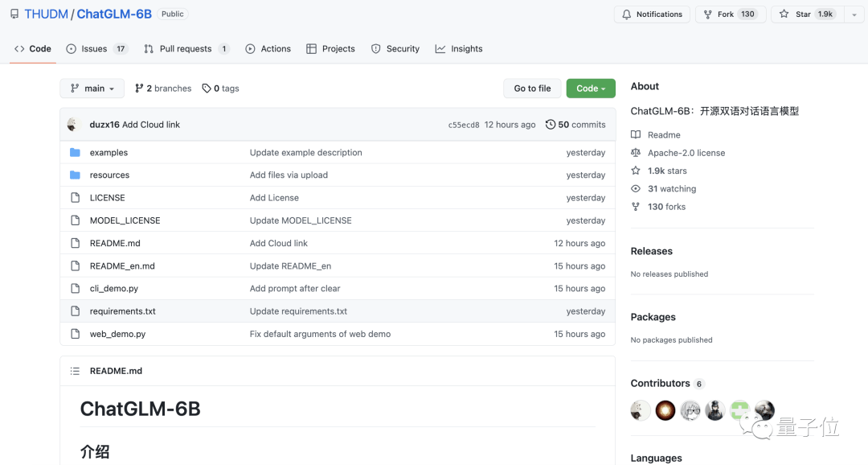This screenshot has height=465, width=868.
Task: Click the Go to file button
Action: pyautogui.click(x=532, y=88)
